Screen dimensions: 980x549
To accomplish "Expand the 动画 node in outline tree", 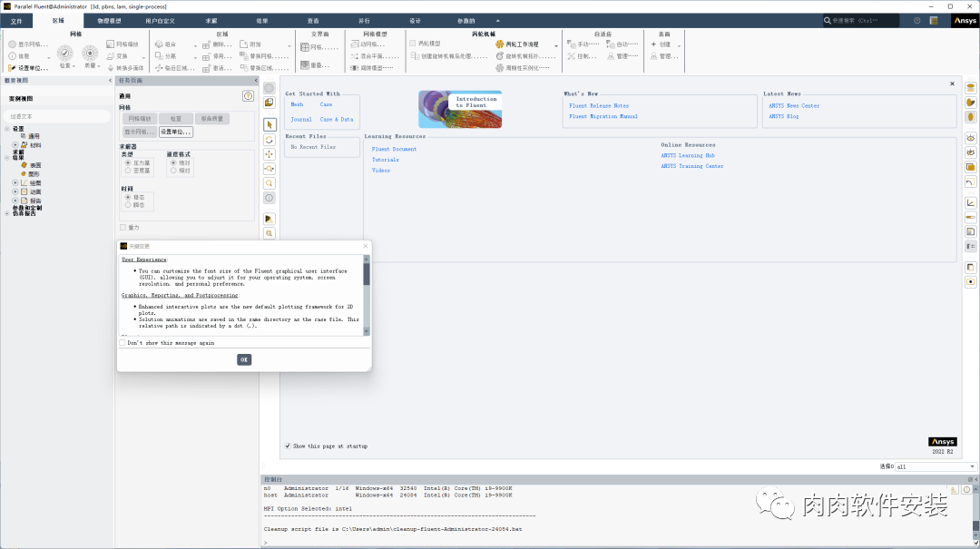I will point(15,192).
